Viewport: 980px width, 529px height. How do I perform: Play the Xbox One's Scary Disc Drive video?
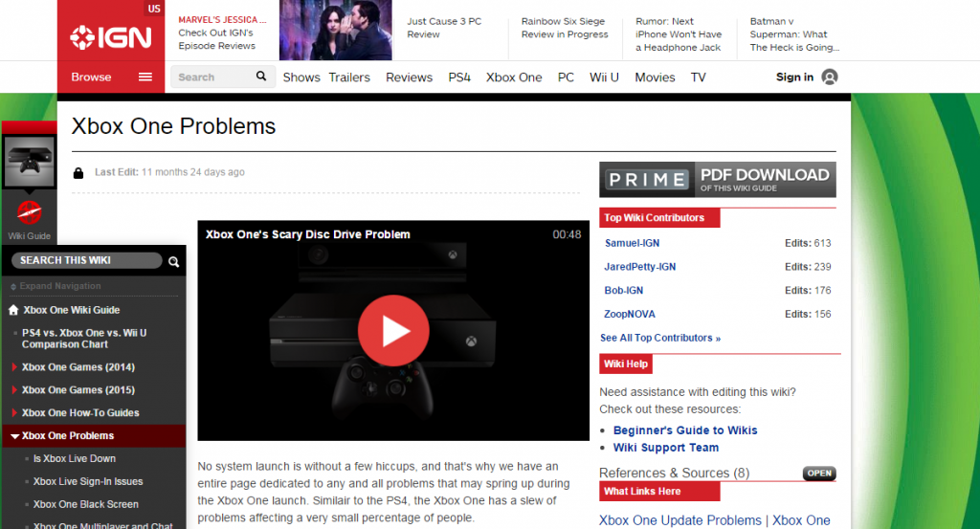(x=393, y=330)
